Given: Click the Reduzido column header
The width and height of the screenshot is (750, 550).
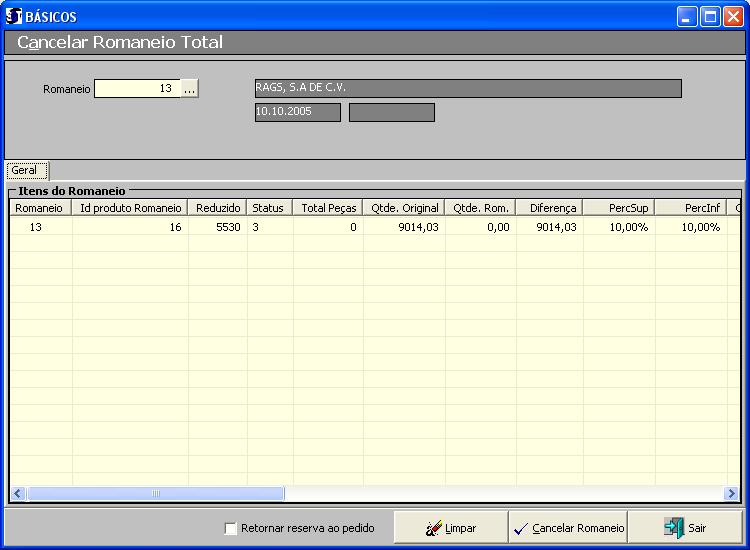Looking at the screenshot, I should 218,208.
